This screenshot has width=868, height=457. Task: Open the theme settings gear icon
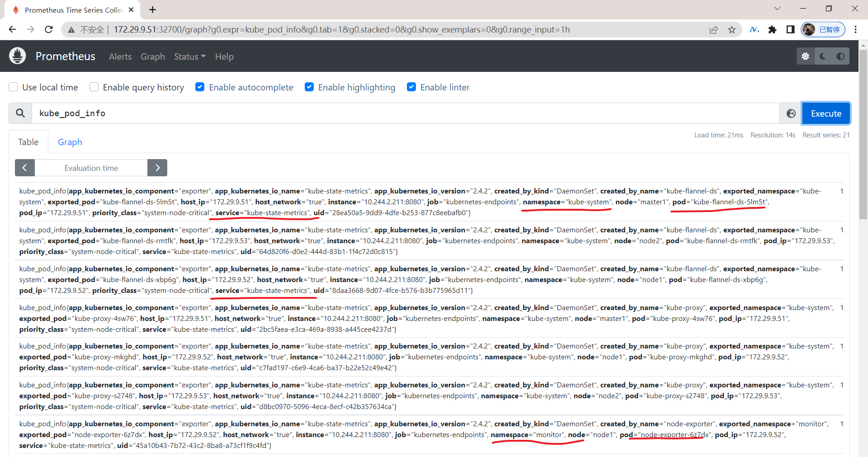[805, 57]
